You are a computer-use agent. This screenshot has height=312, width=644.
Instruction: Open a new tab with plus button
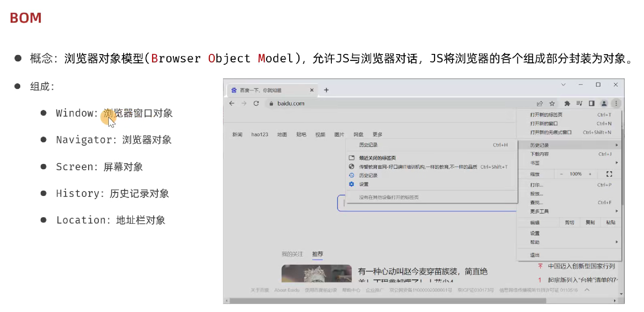point(326,90)
